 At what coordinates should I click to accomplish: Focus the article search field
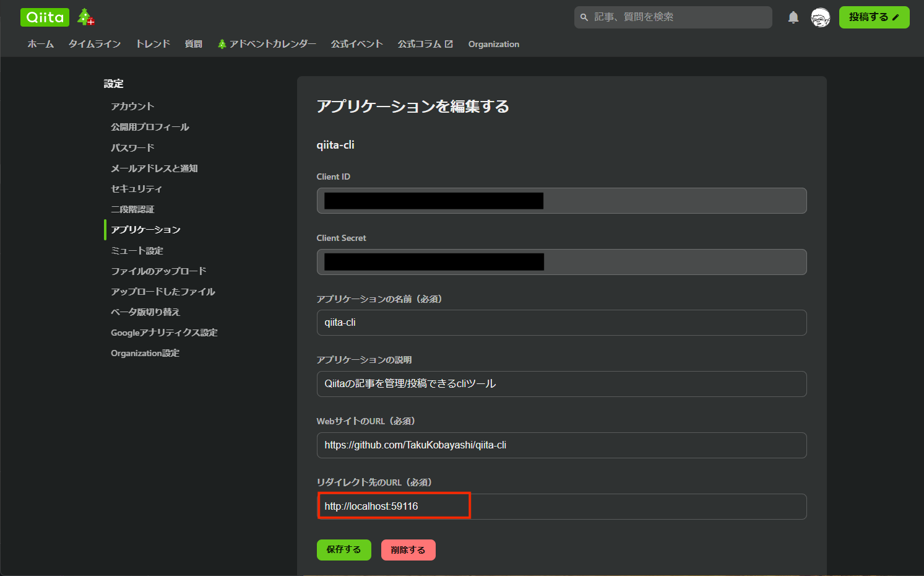673,17
